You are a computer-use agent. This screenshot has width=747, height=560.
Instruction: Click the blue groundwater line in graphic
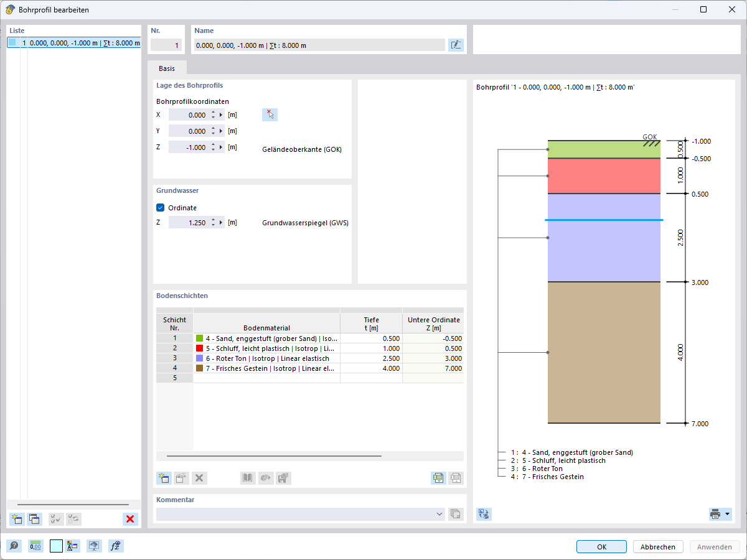[x=604, y=220]
